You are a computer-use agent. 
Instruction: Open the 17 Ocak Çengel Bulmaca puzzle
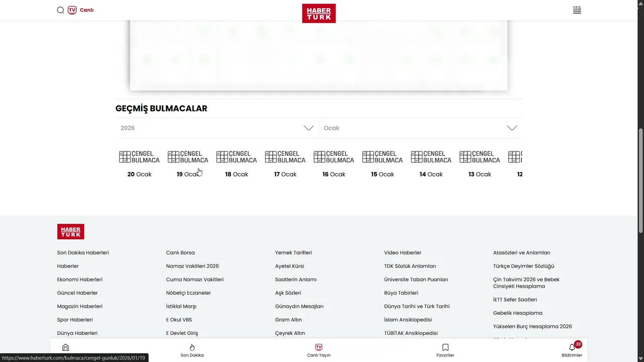(285, 163)
